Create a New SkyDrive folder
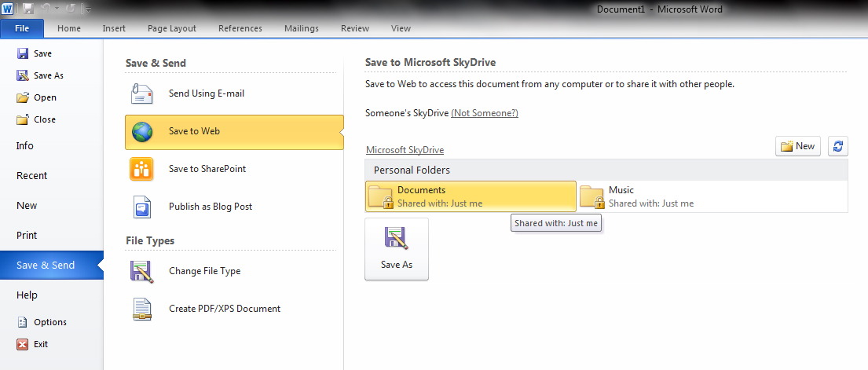 point(797,146)
